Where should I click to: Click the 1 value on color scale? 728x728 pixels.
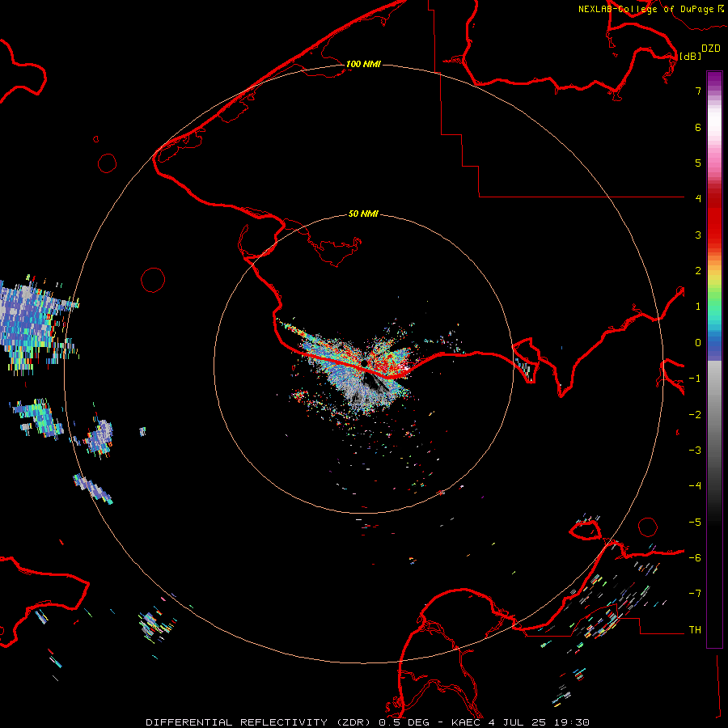698,307
